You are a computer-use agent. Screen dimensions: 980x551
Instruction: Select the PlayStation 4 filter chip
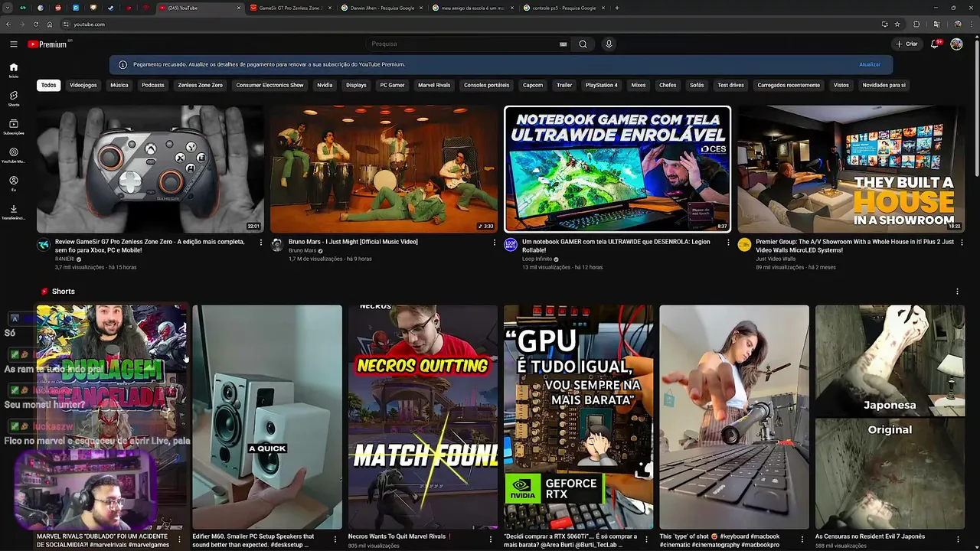click(x=602, y=85)
